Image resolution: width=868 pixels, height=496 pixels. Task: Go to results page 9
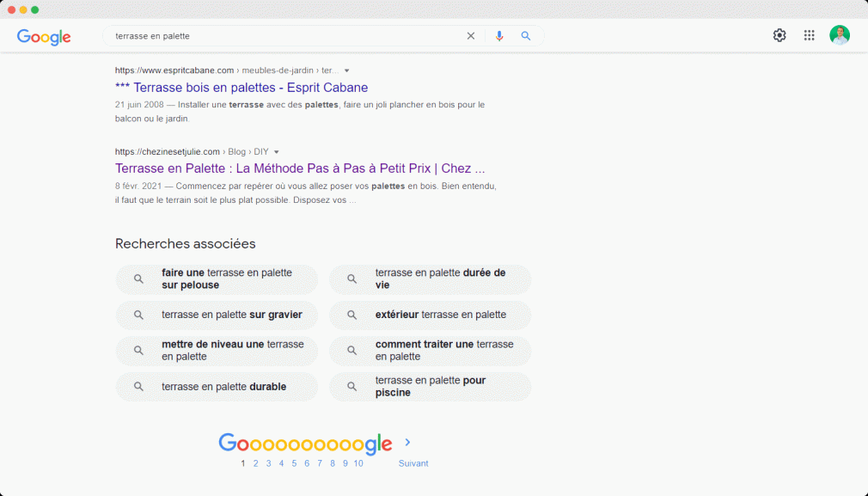point(345,463)
